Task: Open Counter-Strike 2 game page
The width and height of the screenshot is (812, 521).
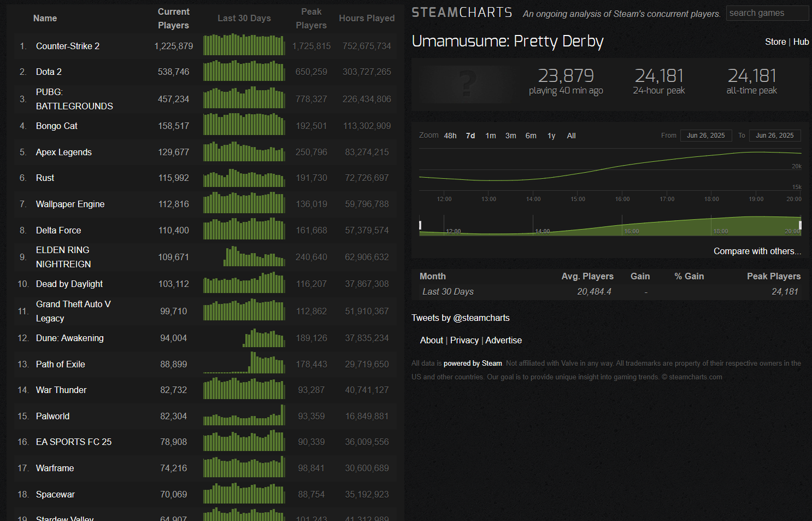Action: pyautogui.click(x=68, y=46)
